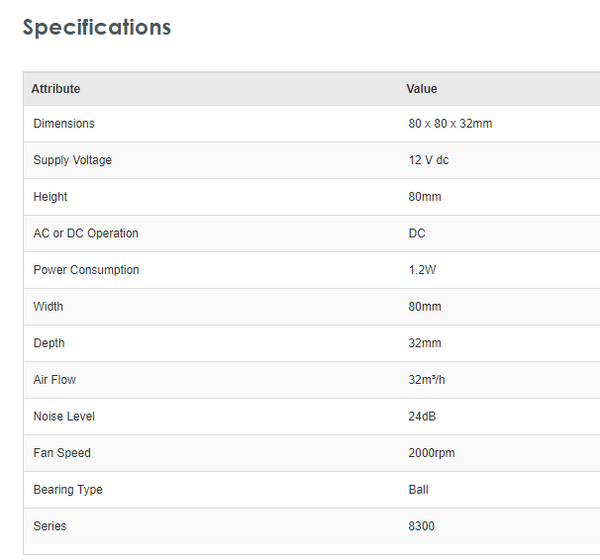Click the Depth attribute label

[x=49, y=343]
